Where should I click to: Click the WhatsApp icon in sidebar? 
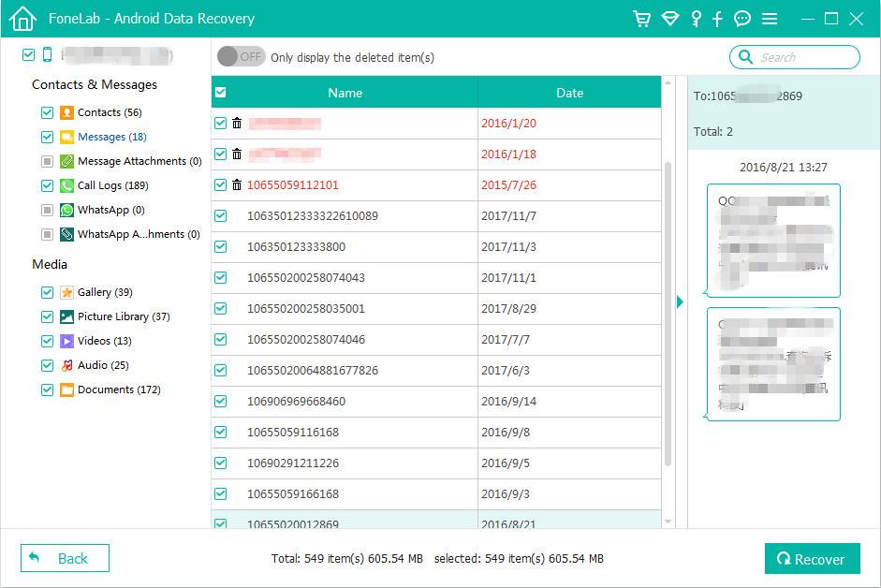67,210
